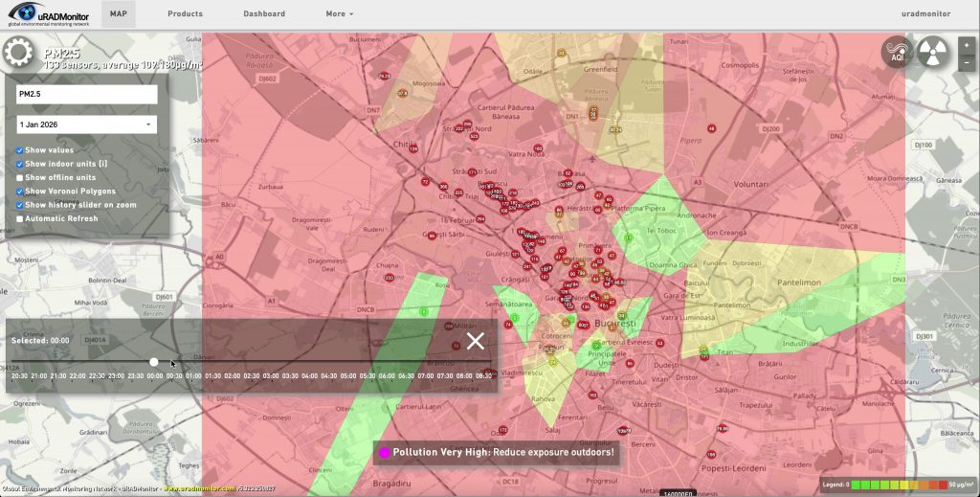Go to the Dashboard tab
980x497 pixels.
pyautogui.click(x=264, y=14)
